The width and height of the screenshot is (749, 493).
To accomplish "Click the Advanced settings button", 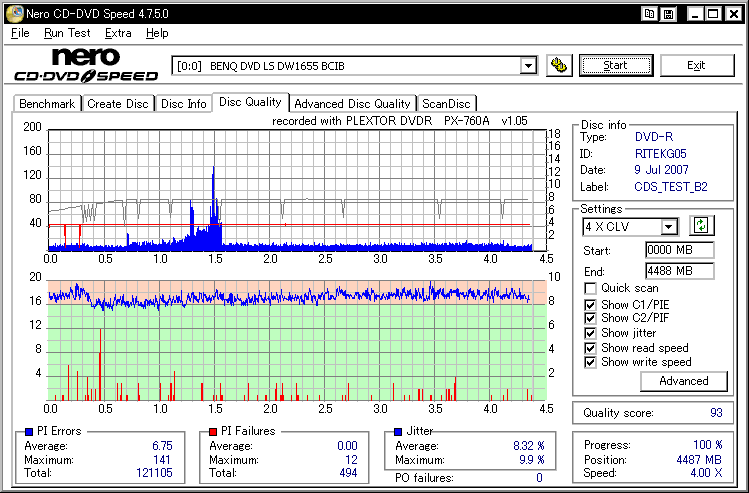I will pyautogui.click(x=684, y=381).
